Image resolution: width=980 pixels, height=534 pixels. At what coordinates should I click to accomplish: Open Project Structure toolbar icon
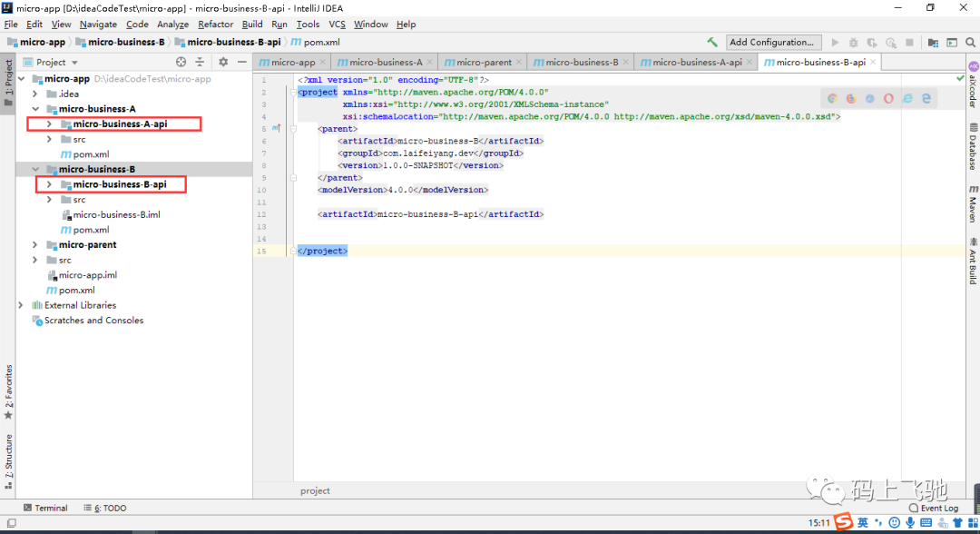933,42
